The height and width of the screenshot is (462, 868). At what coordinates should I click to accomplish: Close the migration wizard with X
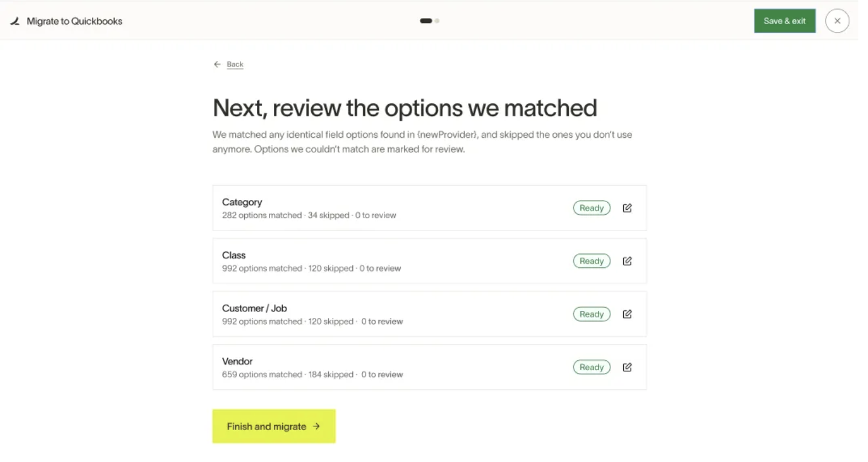837,21
